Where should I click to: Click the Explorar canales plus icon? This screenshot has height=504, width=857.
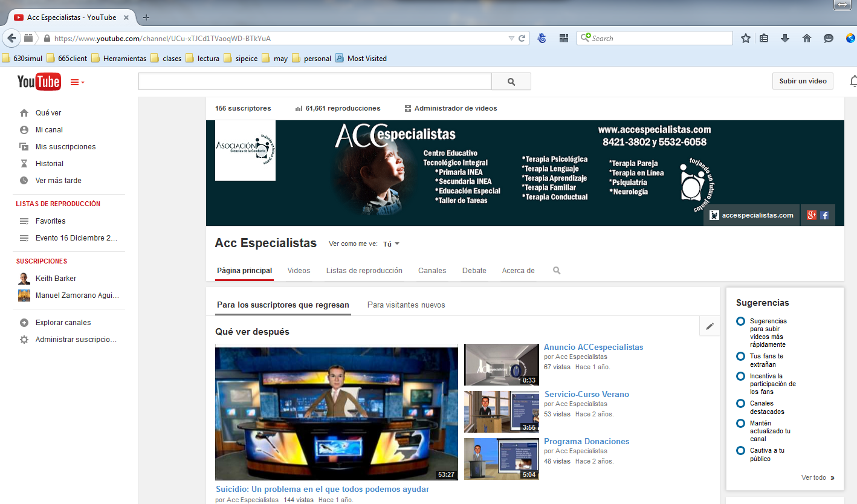(x=24, y=323)
